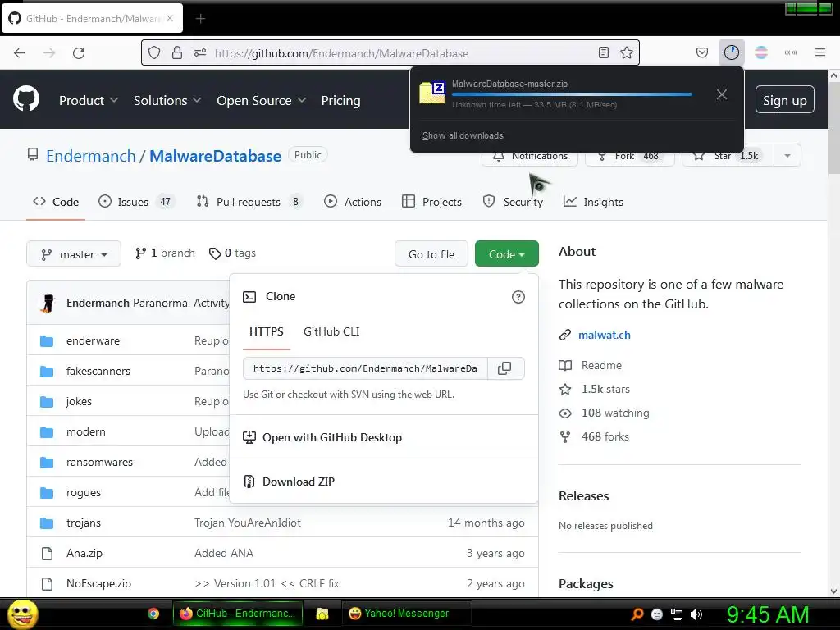The height and width of the screenshot is (630, 840).
Task: Switch to the Security tab
Action: [513, 202]
